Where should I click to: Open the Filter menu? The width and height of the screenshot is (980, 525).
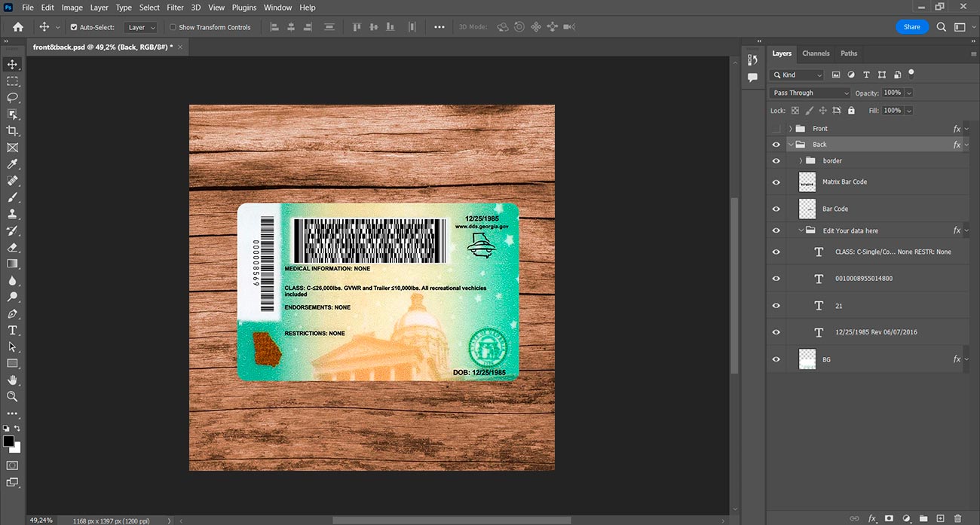tap(175, 8)
